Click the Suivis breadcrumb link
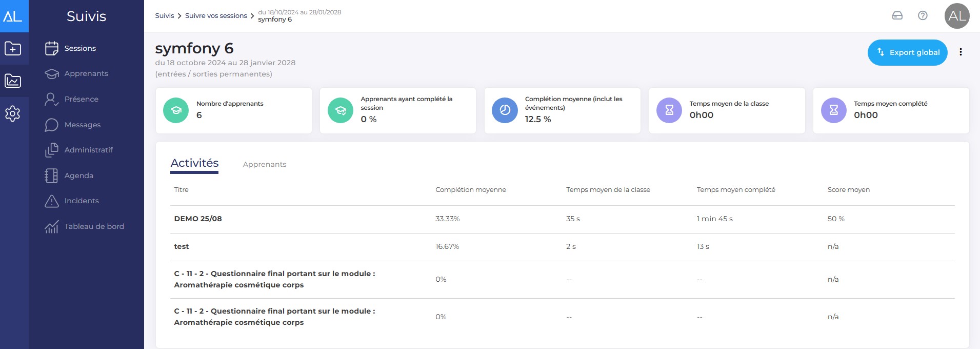The height and width of the screenshot is (349, 980). coord(165,16)
